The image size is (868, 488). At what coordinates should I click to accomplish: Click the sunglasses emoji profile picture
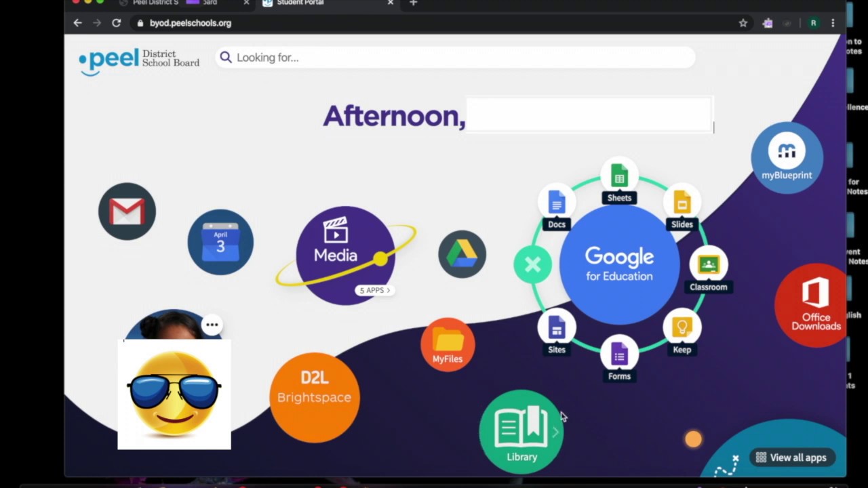(x=174, y=394)
